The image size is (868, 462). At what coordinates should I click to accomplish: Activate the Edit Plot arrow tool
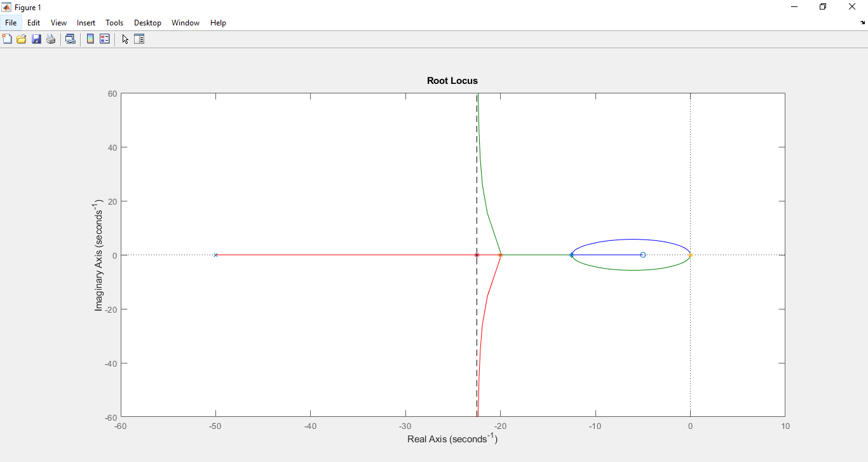(x=125, y=39)
